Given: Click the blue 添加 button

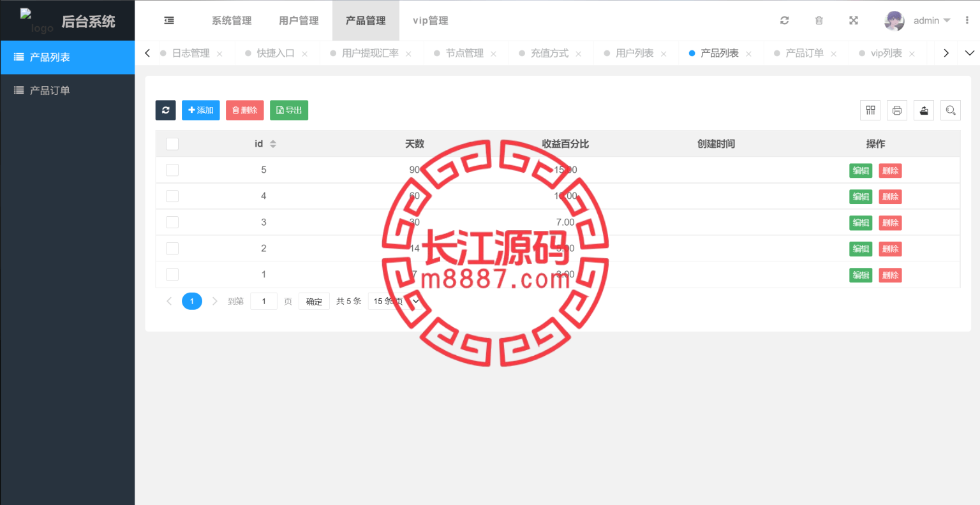Looking at the screenshot, I should pos(201,110).
